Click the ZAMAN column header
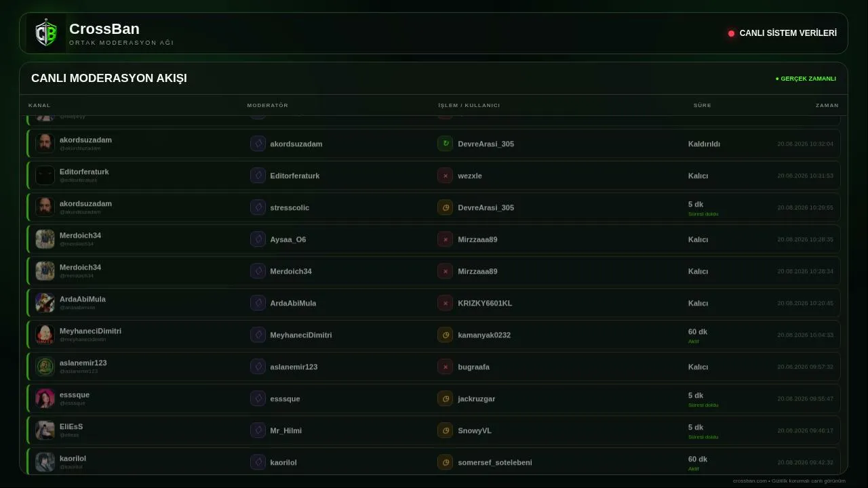Screen dimensions: 868x488 point(827,105)
